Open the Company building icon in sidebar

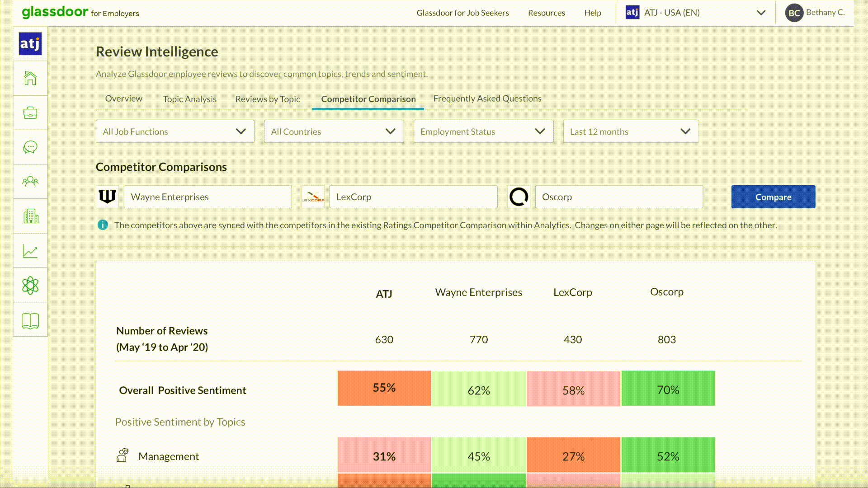pyautogui.click(x=30, y=216)
